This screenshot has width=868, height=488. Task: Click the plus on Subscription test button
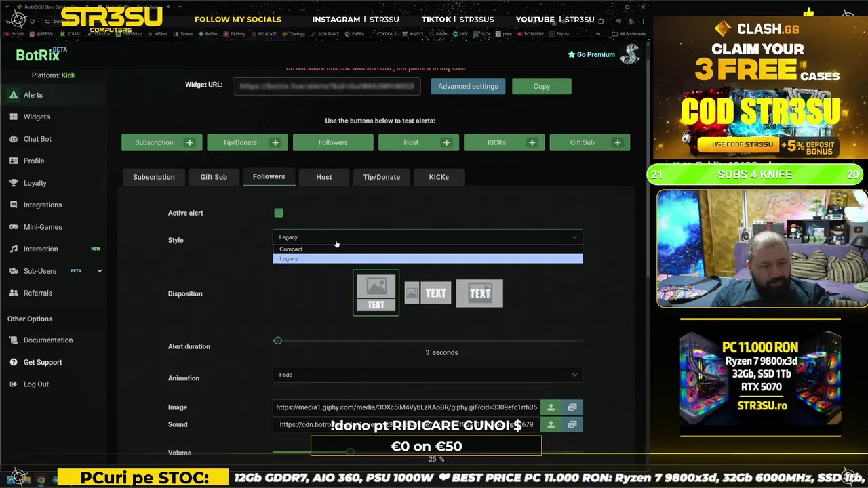190,142
